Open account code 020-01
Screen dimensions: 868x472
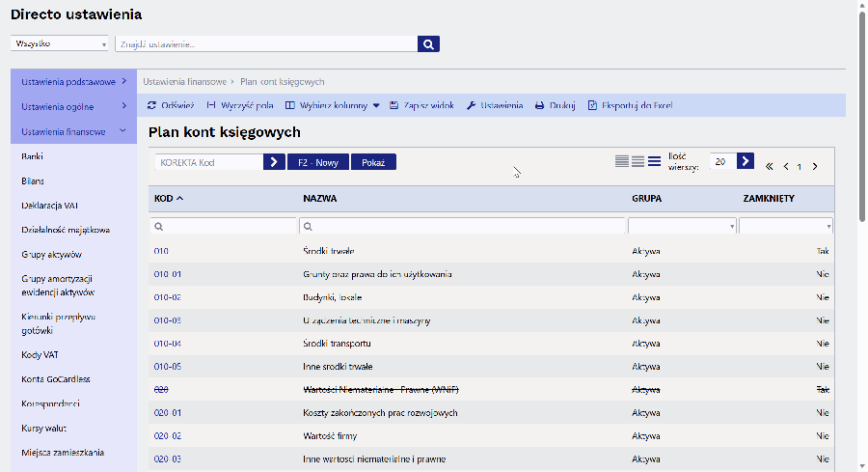[167, 413]
